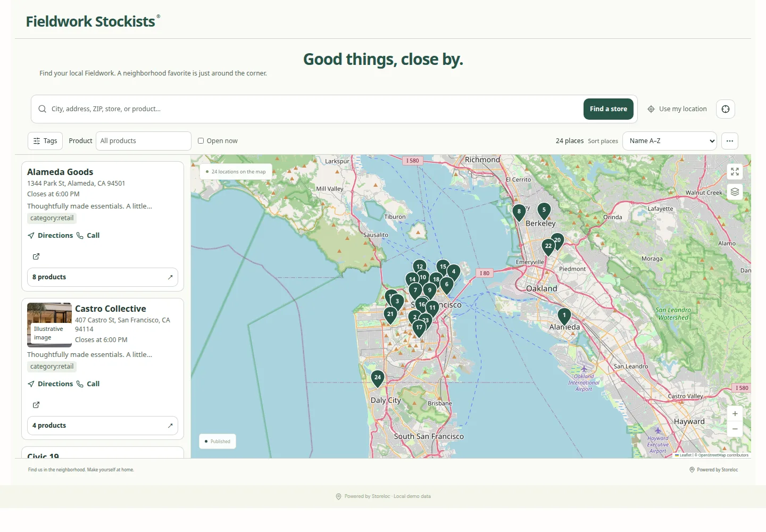The height and width of the screenshot is (532, 766).
Task: Click the Find a store button
Action: pyautogui.click(x=609, y=109)
